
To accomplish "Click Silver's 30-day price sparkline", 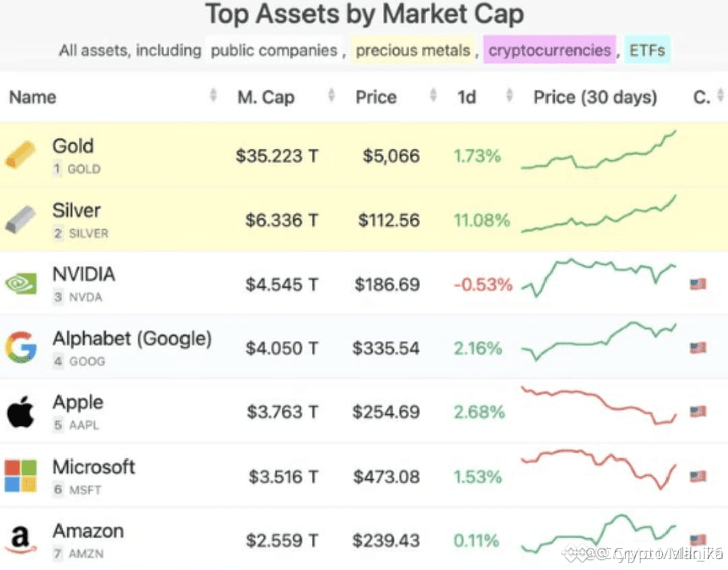I will [600, 220].
